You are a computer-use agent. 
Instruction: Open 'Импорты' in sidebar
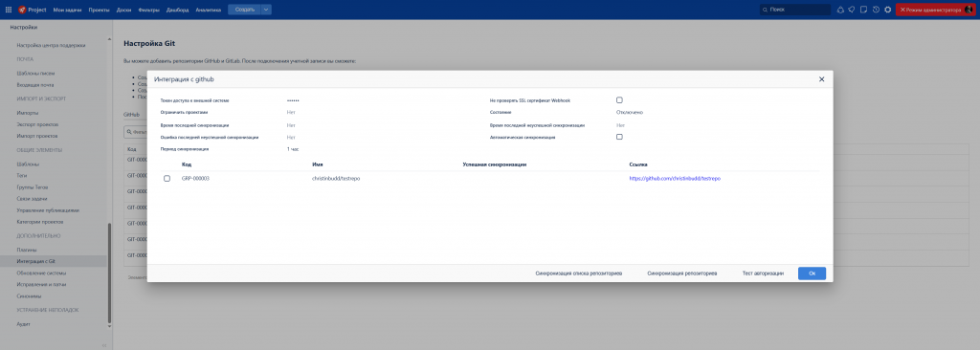click(28, 113)
